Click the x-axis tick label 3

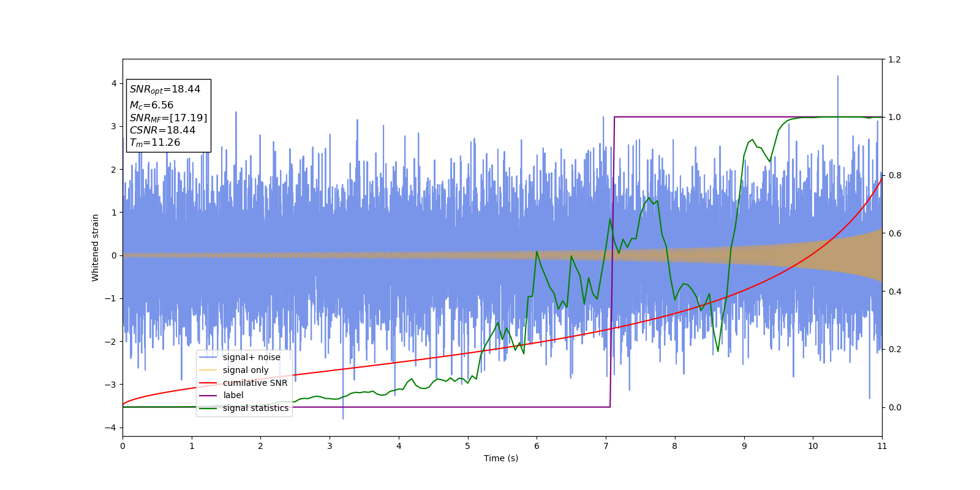[x=330, y=446]
